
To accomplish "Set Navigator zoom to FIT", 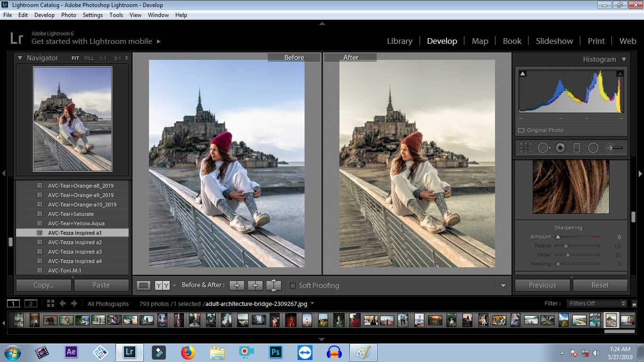I will coord(75,58).
